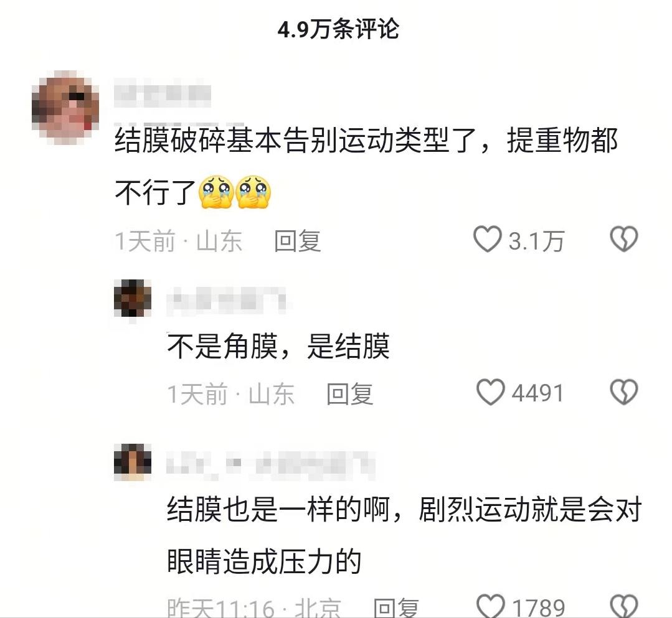
Task: Tap the 3.1万 like count
Action: click(x=536, y=241)
